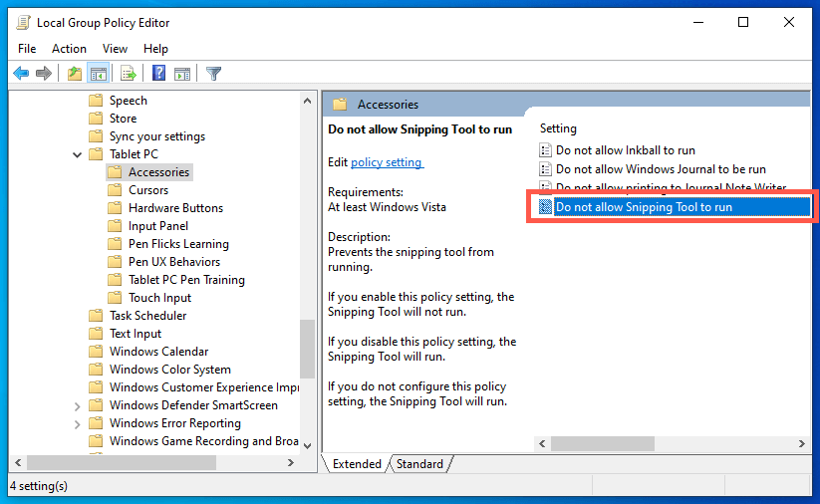Open the Help menu
This screenshot has height=504, width=820.
click(155, 49)
